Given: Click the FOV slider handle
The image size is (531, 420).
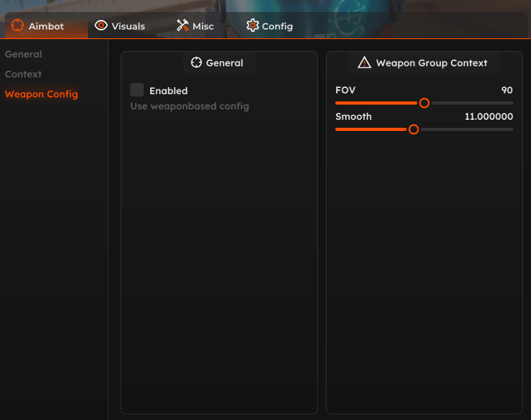Looking at the screenshot, I should pos(424,103).
